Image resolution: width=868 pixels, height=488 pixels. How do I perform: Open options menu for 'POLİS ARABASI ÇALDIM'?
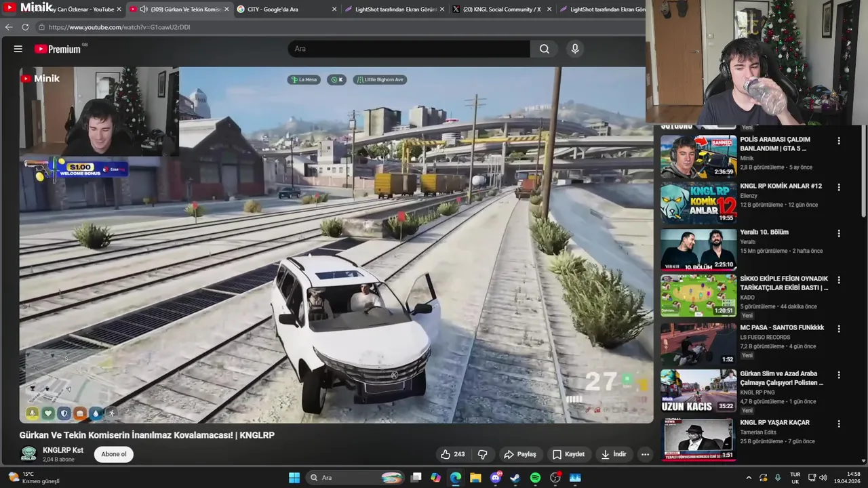[839, 141]
